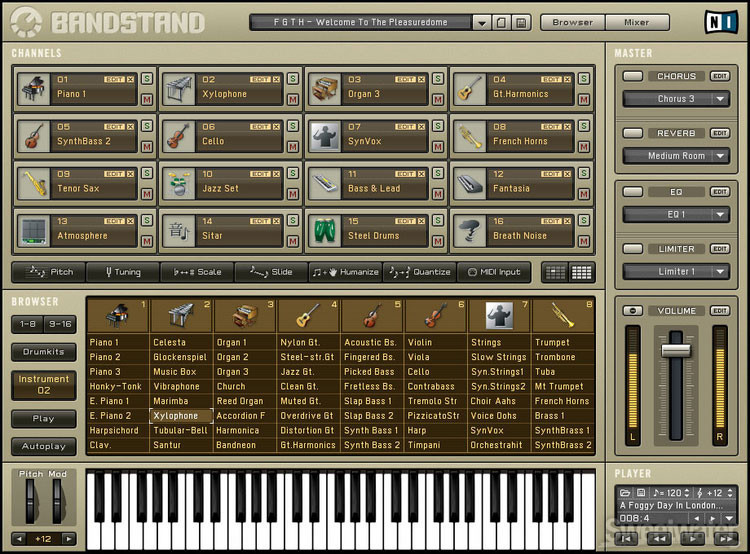The width and height of the screenshot is (750, 554).
Task: Click the Mixer button in the header
Action: click(637, 22)
